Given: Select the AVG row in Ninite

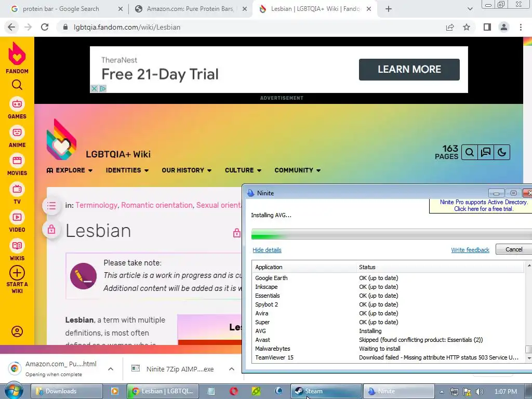Looking at the screenshot, I should [x=389, y=331].
